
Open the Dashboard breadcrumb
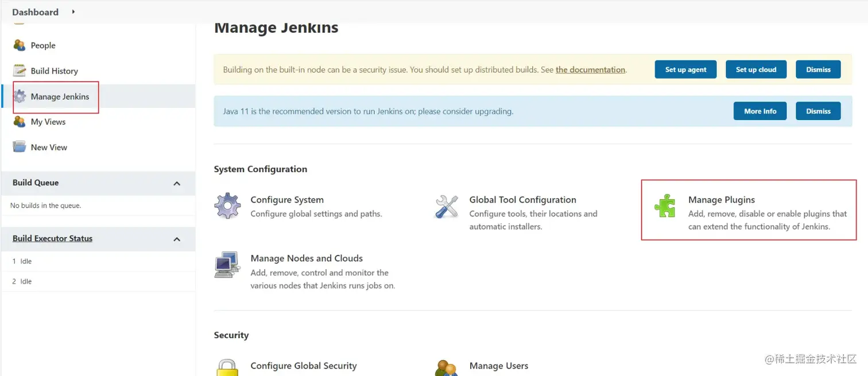[35, 12]
